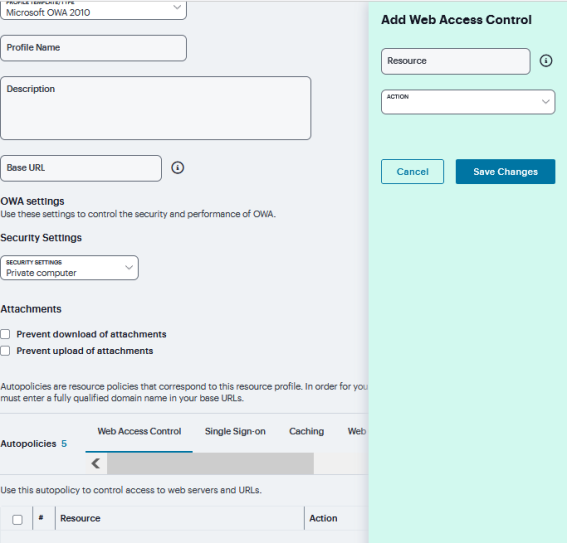Open the Action dropdown
Screen dimensions: 567x543
[x=468, y=102]
